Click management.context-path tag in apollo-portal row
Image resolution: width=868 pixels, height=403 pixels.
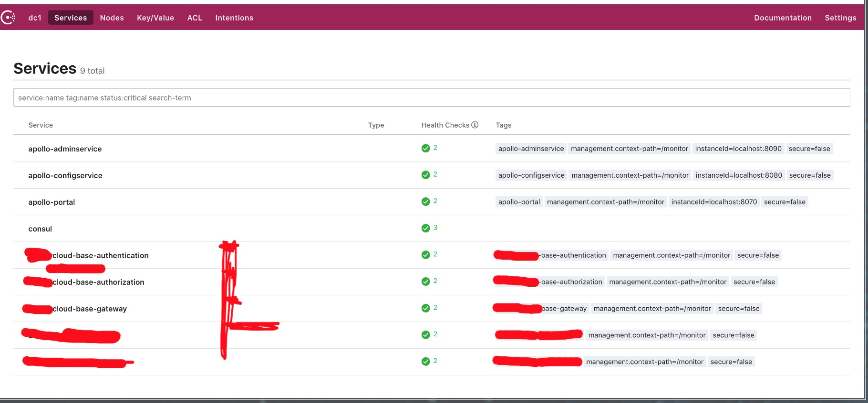[x=606, y=202]
